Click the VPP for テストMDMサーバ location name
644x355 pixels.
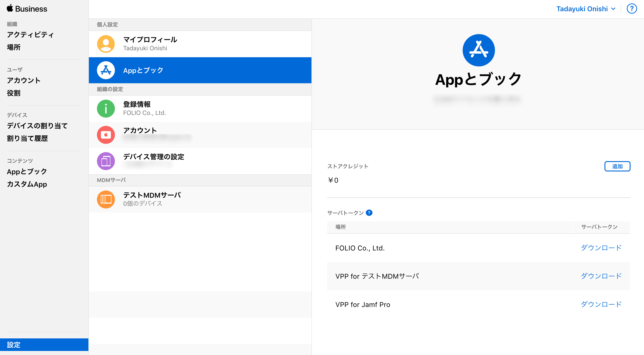point(377,276)
